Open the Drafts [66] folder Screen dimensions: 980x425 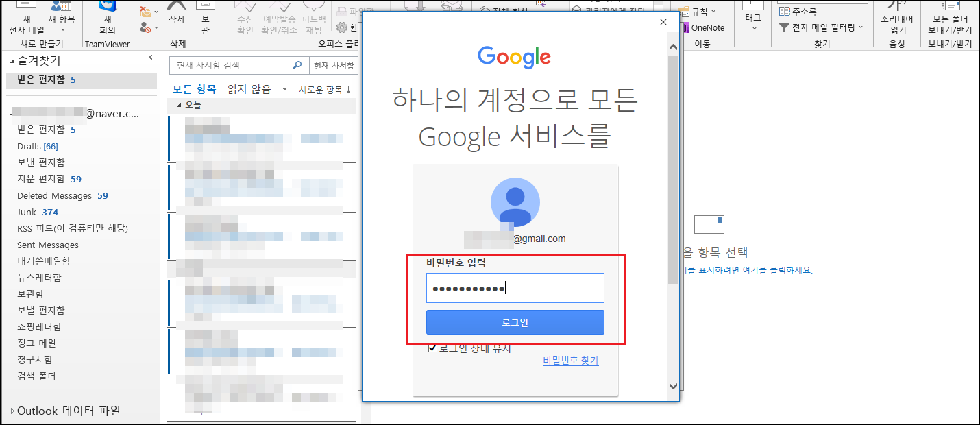[38, 146]
